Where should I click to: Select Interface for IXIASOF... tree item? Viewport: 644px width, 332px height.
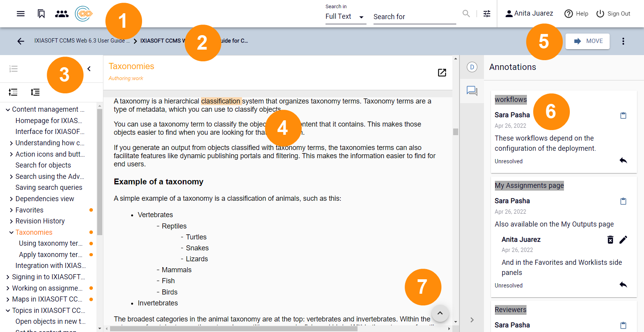coord(50,132)
